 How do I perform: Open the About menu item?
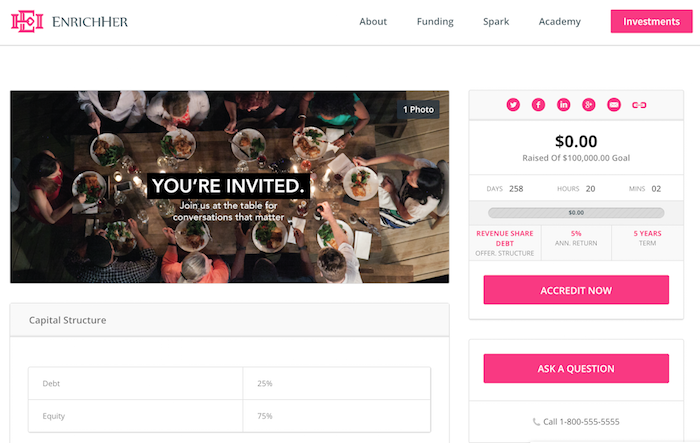[x=373, y=21]
